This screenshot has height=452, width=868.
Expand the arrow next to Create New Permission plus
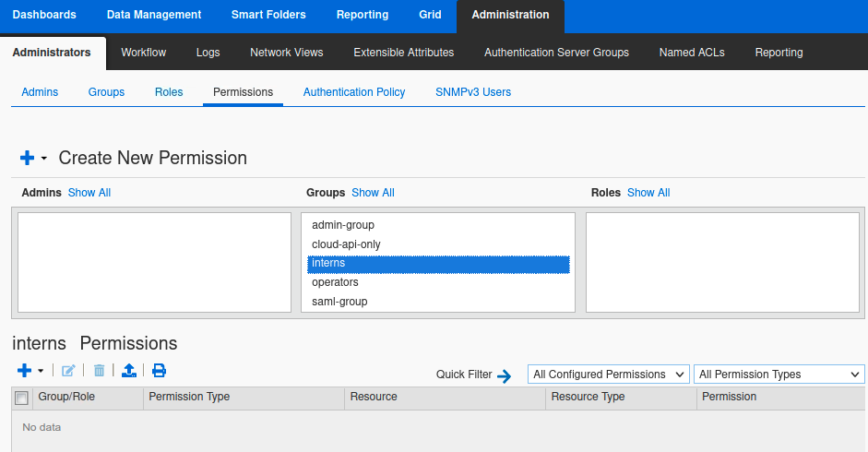point(44,160)
